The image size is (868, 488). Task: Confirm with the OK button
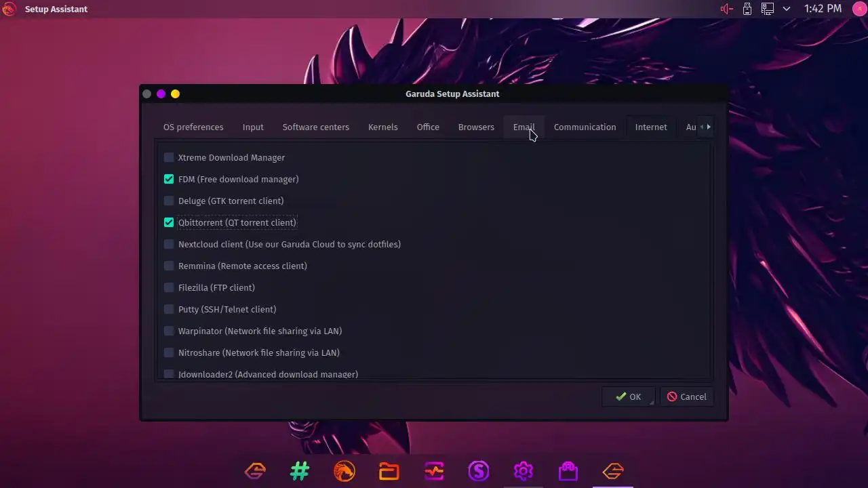[x=629, y=396]
